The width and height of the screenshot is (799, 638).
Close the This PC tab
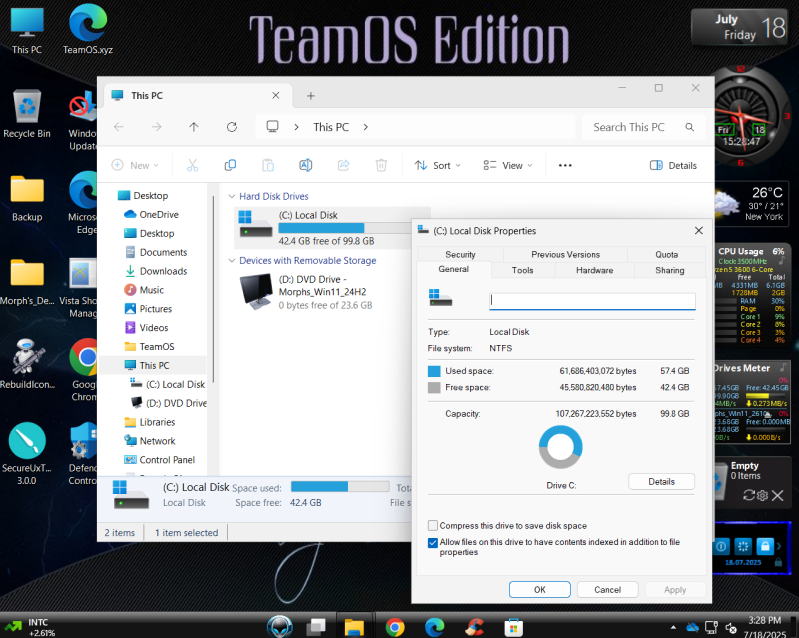click(276, 95)
